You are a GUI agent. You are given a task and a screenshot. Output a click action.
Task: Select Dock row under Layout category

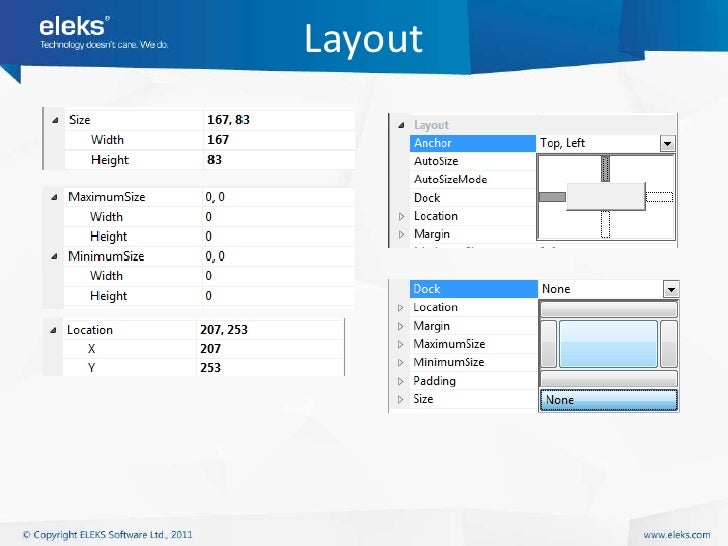pos(473,198)
